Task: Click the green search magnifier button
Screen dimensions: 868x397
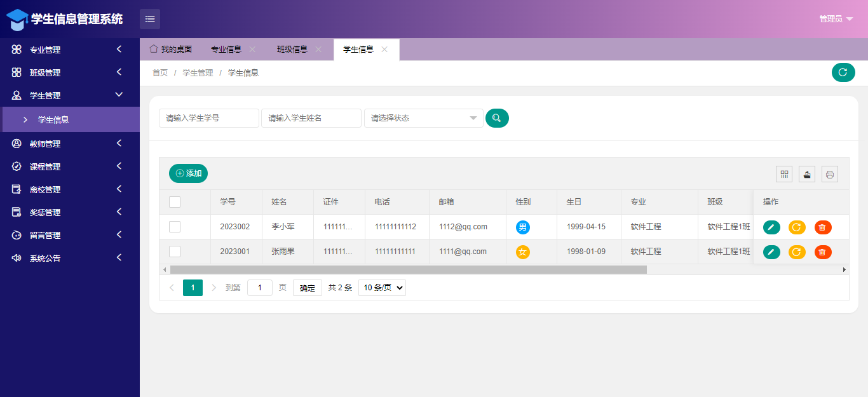Action: [x=497, y=118]
